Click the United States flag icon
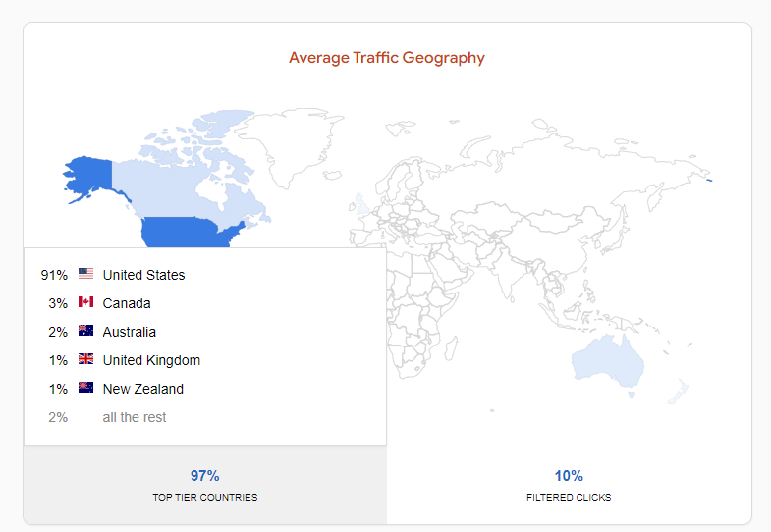 85,273
